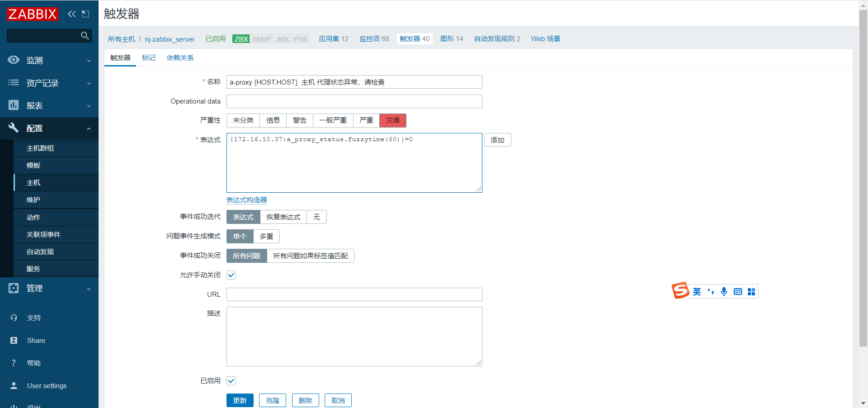This screenshot has height=408, width=868.
Task: Click the 描述 text area
Action: [x=354, y=337]
